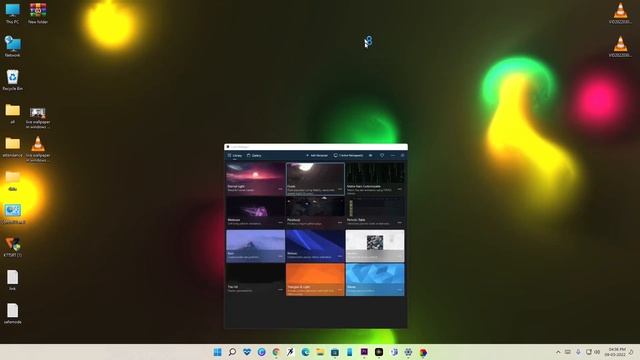The height and width of the screenshot is (360, 640).
Task: Open the Active Wallpapers control panel
Action: point(348,156)
